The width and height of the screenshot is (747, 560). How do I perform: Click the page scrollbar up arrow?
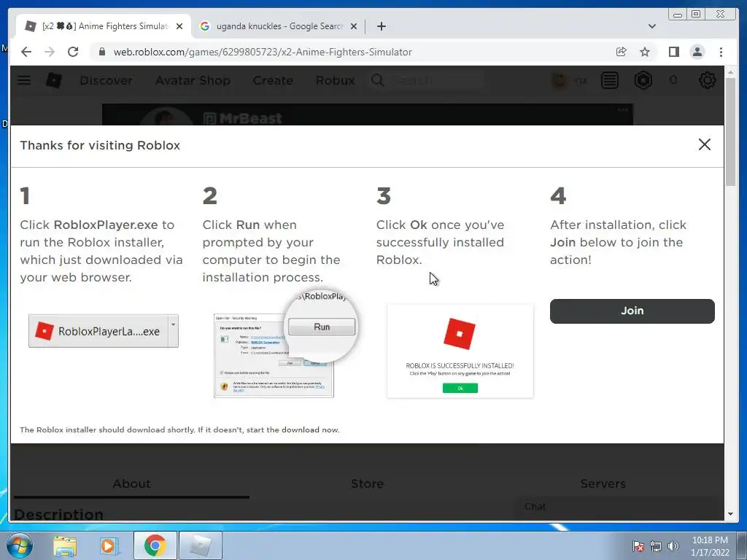click(x=731, y=72)
